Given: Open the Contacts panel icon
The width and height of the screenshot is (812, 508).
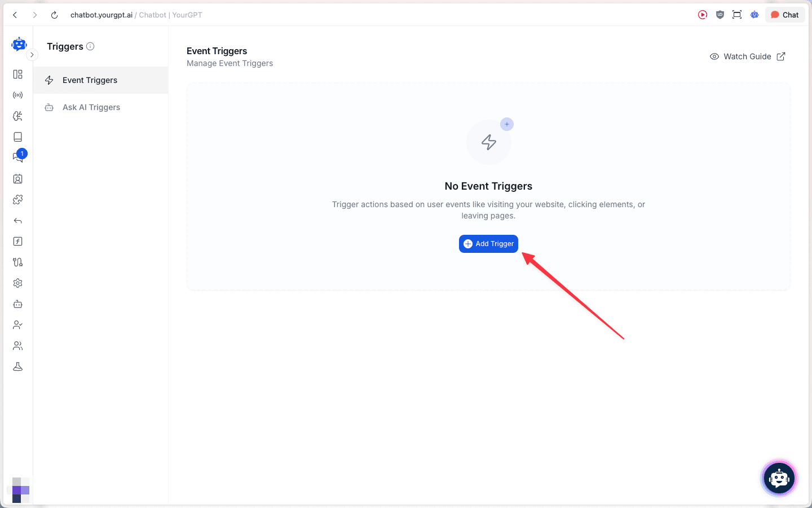Looking at the screenshot, I should click(x=17, y=178).
